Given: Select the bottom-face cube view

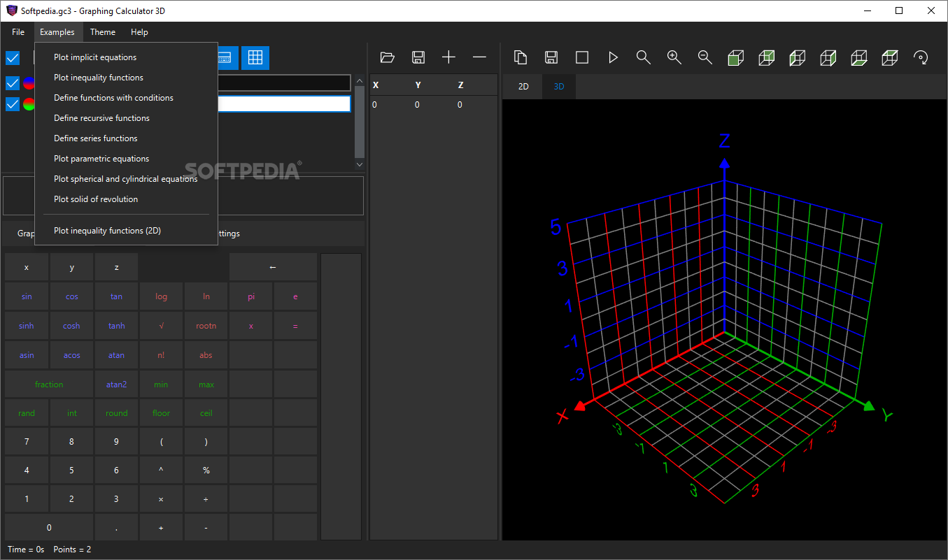Looking at the screenshot, I should [859, 57].
